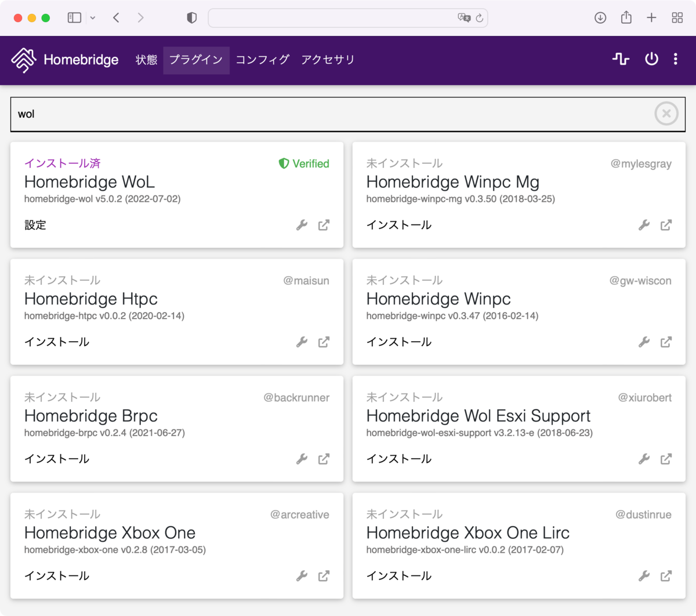
Task: Click the power restart icon
Action: [x=651, y=59]
